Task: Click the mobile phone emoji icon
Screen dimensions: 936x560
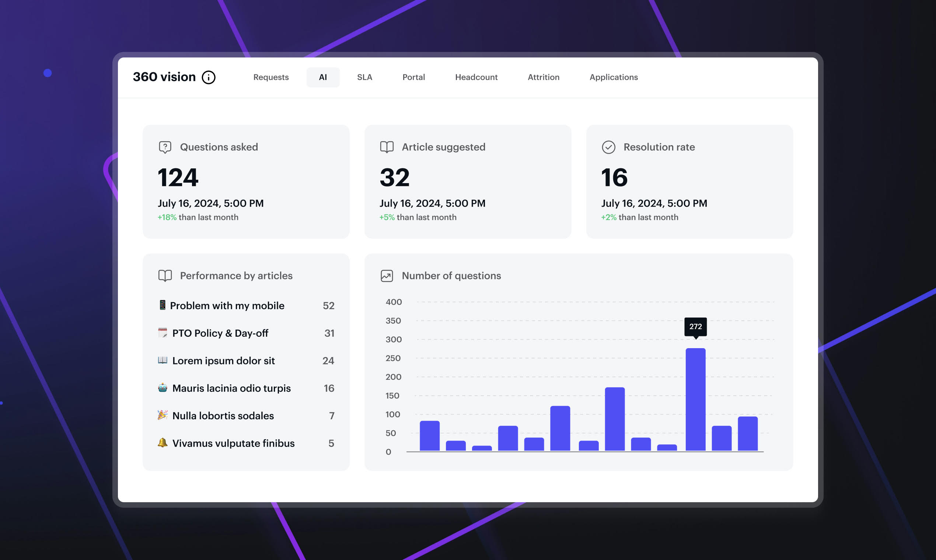Action: click(162, 305)
